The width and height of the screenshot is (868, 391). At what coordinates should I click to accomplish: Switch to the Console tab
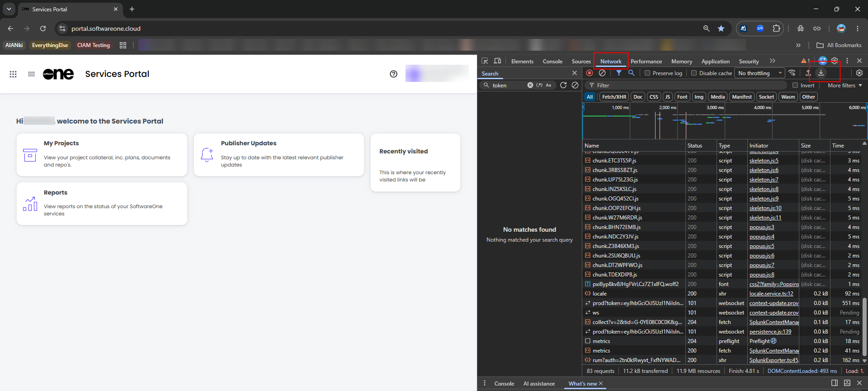tap(552, 61)
